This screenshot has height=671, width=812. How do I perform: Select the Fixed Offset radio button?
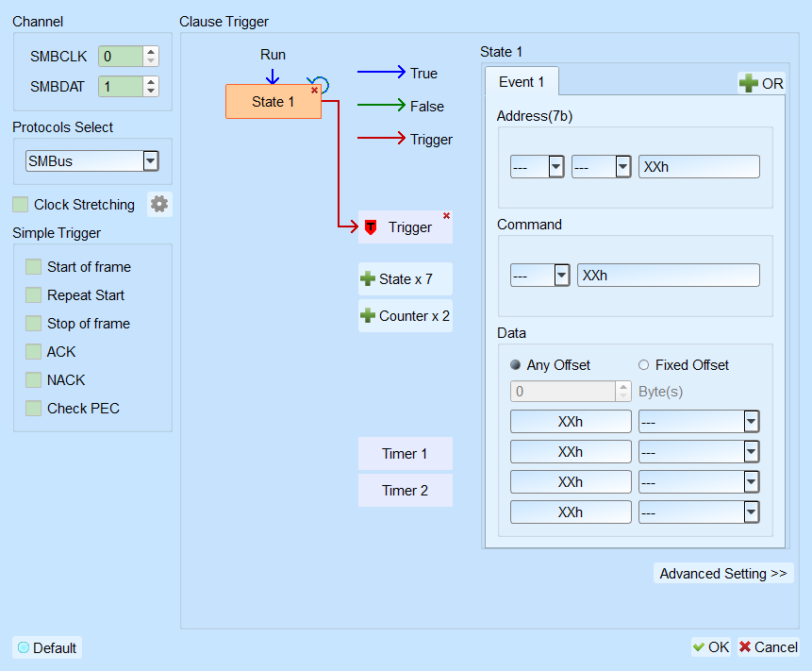[644, 365]
